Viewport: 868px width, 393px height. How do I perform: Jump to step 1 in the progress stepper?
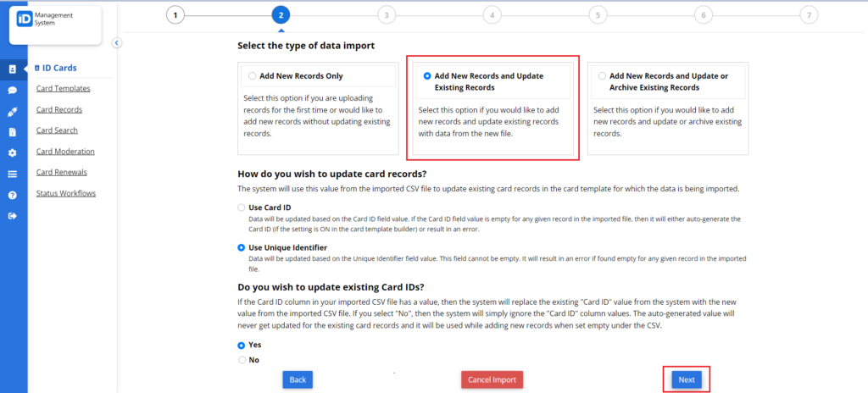pyautogui.click(x=175, y=14)
